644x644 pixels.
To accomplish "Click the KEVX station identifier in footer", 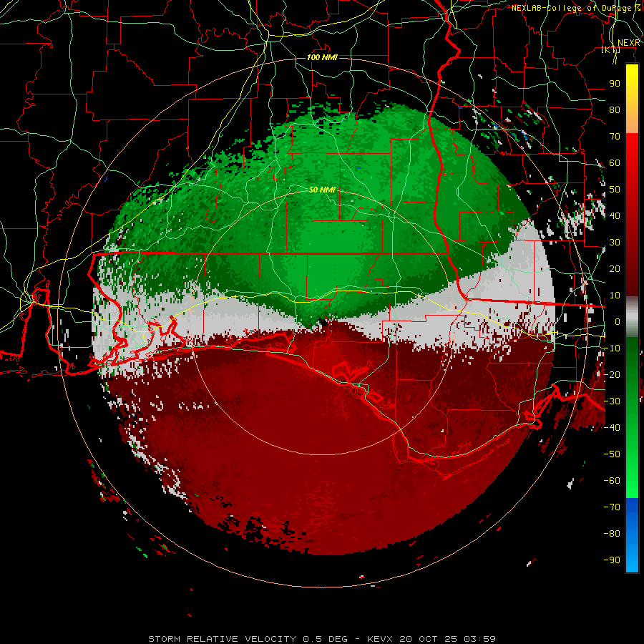I will [380, 639].
